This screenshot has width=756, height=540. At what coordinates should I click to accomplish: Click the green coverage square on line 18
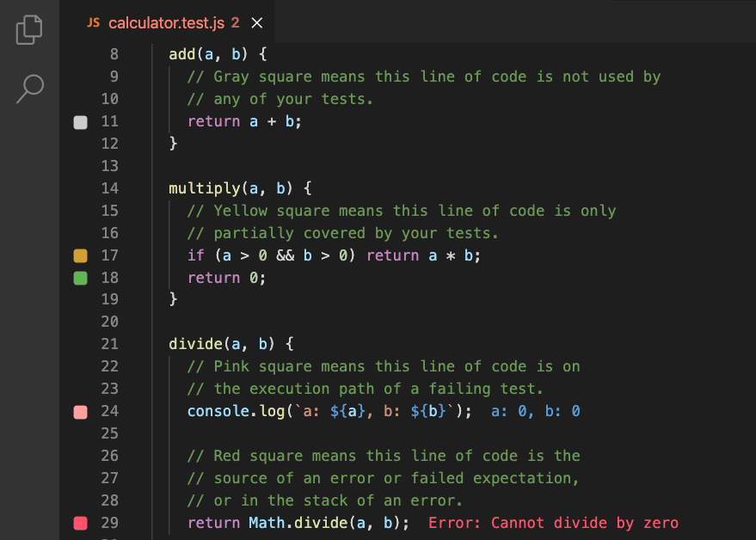coord(81,279)
